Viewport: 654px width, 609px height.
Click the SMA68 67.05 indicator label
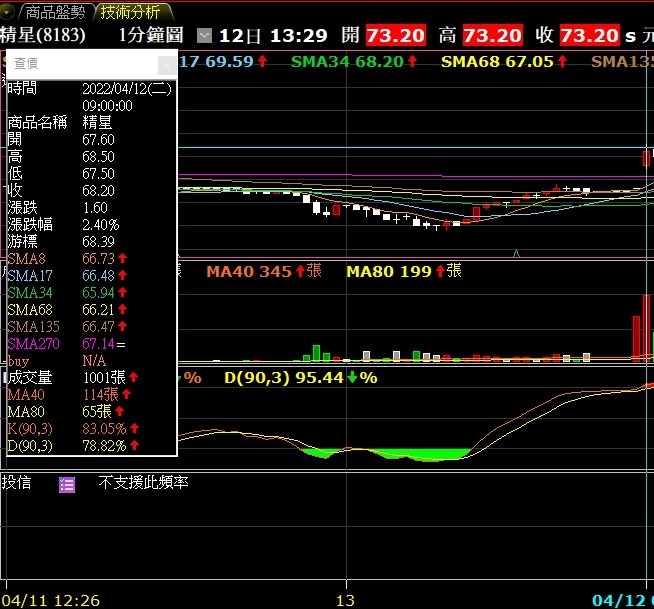tap(497, 62)
